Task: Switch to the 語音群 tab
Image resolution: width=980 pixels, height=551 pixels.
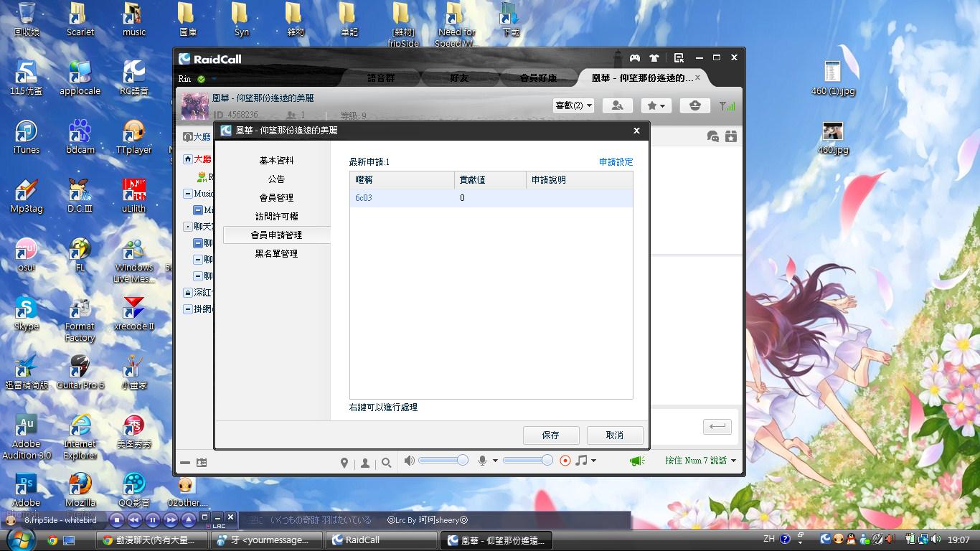Action: [x=381, y=77]
